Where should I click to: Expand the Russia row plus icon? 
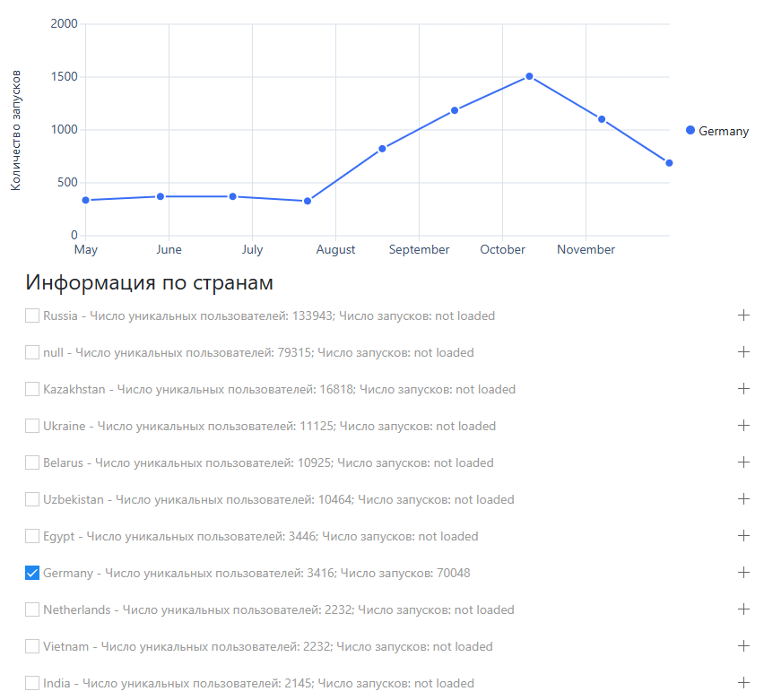(742, 315)
